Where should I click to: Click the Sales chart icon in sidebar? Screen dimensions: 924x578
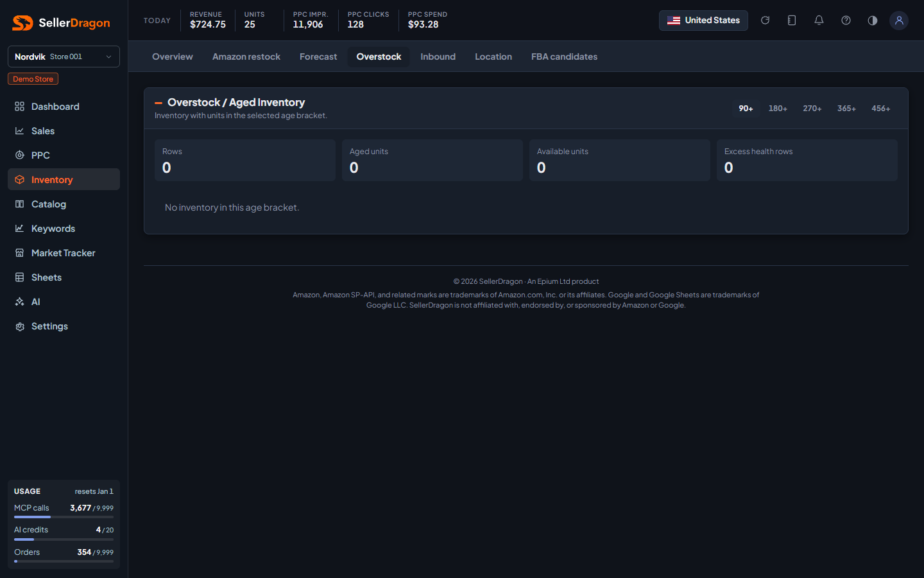coord(20,131)
